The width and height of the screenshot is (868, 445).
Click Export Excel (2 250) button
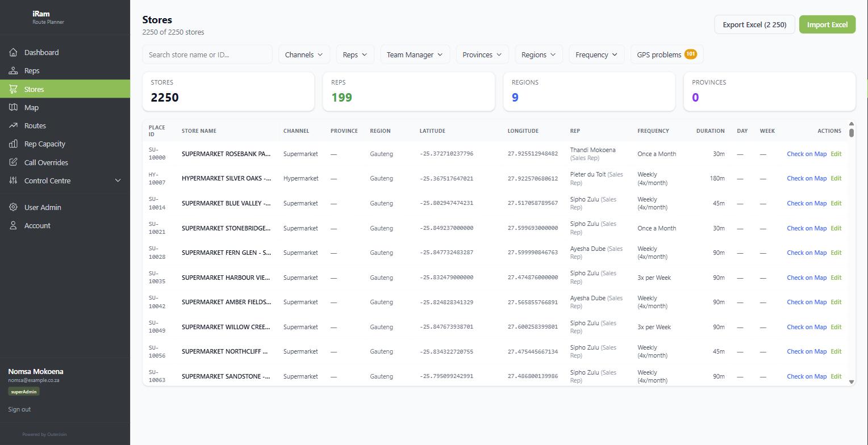754,24
